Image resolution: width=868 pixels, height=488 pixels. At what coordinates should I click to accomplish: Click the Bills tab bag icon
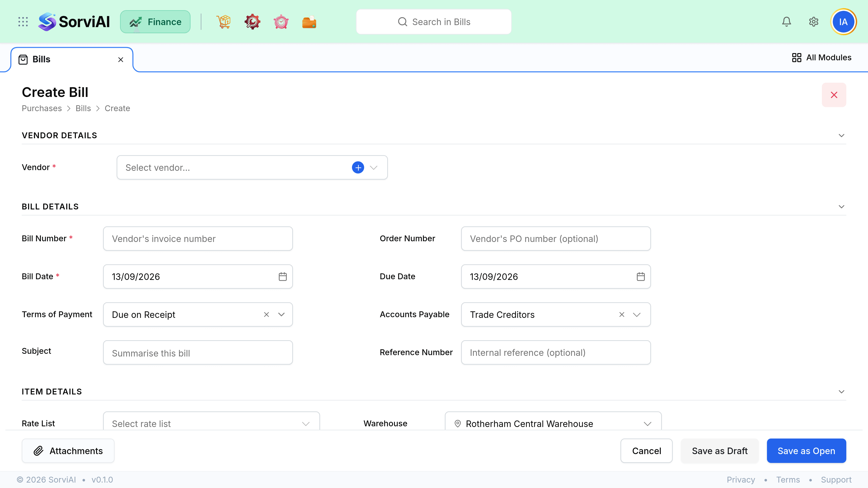point(23,60)
